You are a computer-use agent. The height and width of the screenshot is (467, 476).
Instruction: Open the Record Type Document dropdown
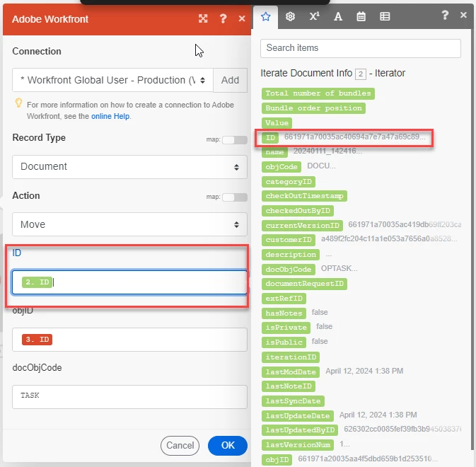pyautogui.click(x=129, y=167)
